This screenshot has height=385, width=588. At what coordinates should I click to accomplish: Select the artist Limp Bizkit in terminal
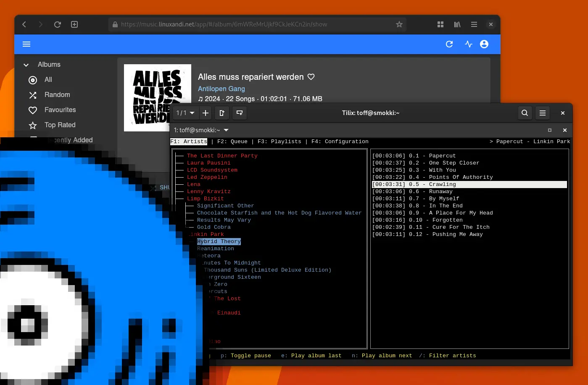pyautogui.click(x=206, y=199)
